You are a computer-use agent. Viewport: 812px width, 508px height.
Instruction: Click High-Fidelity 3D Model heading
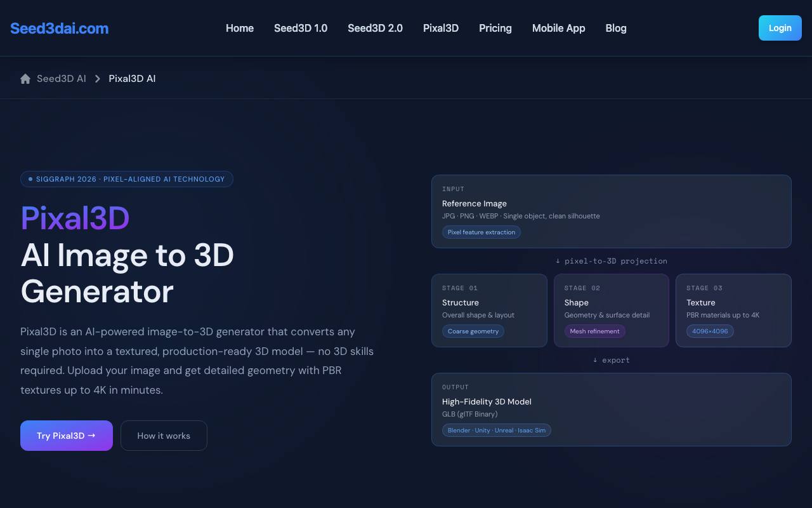(487, 402)
